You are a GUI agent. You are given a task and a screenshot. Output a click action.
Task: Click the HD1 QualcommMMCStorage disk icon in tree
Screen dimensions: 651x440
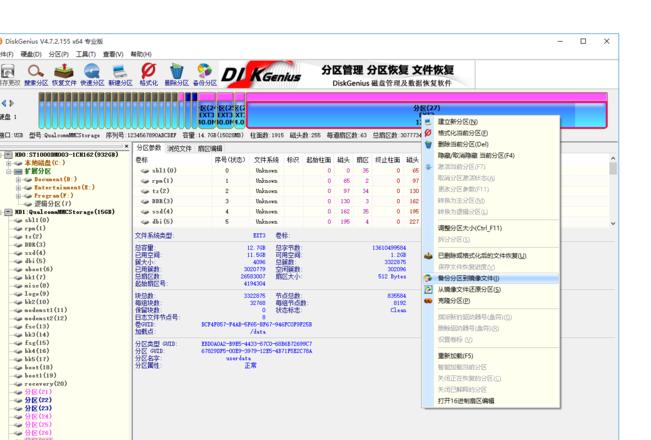click(8, 212)
